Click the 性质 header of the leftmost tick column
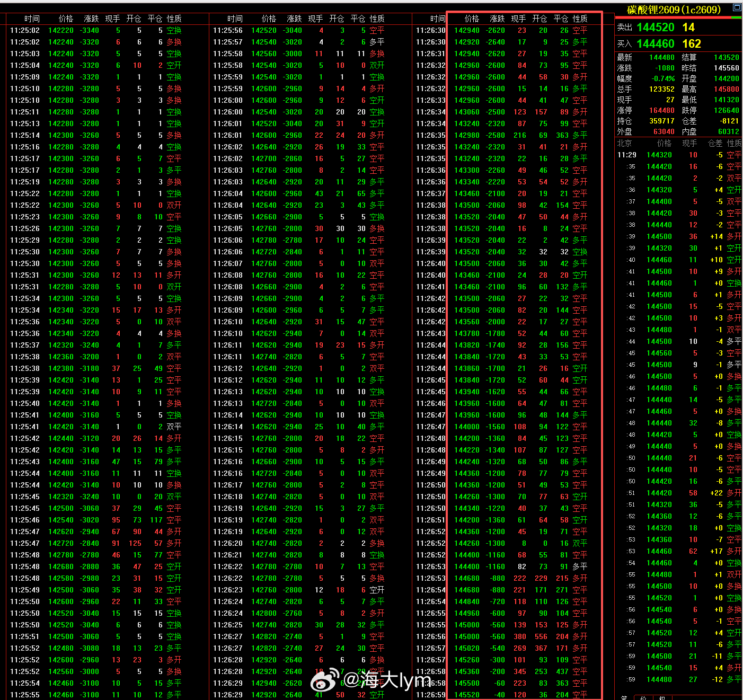The image size is (743, 700). click(174, 19)
